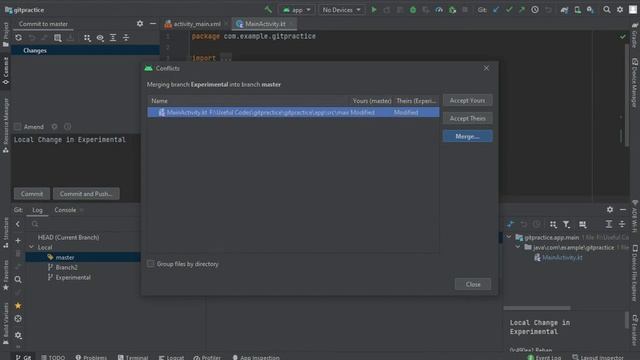This screenshot has width=640, height=360.
Task: Open IDE settings gear in top toolbar
Action: [620, 10]
